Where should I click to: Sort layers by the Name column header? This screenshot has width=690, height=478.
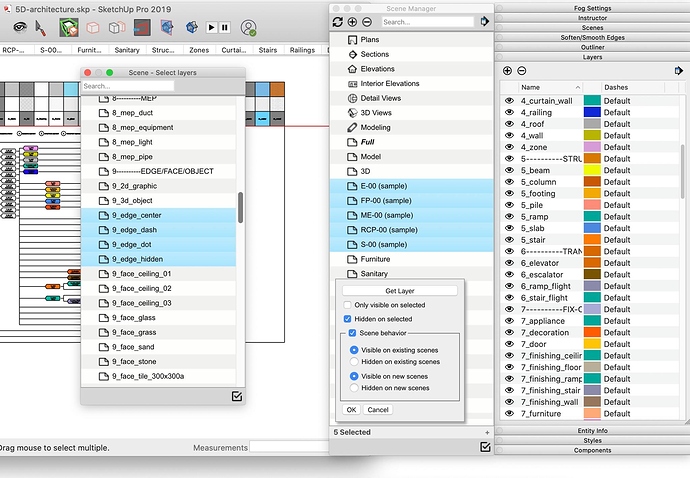550,87
